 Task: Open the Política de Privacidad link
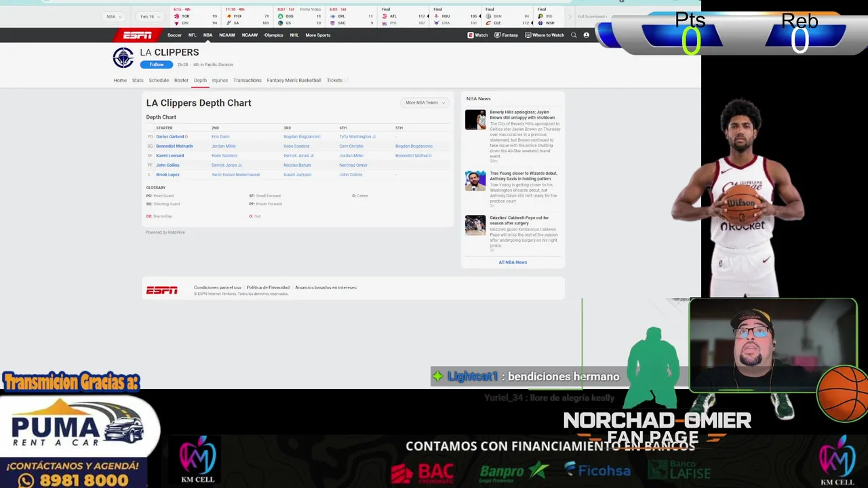(x=268, y=287)
